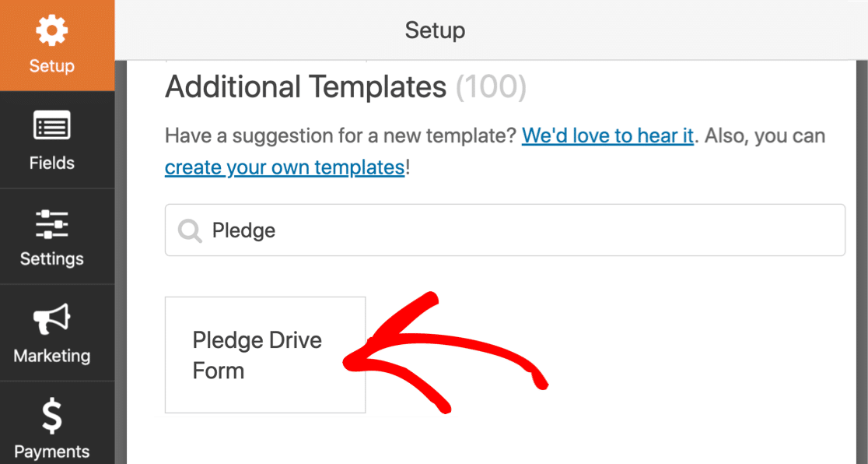Image resolution: width=868 pixels, height=464 pixels.
Task: Open the Settings sidebar label
Action: pos(51,259)
